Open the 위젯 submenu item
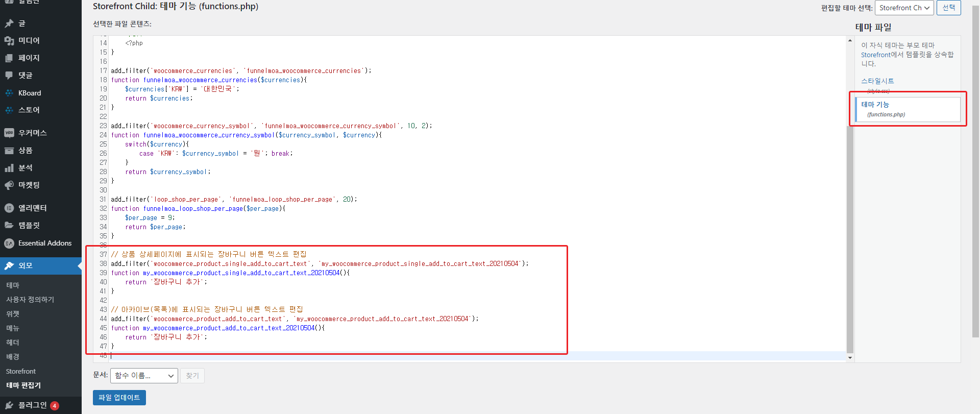Viewport: 980px width, 414px height. [13, 314]
